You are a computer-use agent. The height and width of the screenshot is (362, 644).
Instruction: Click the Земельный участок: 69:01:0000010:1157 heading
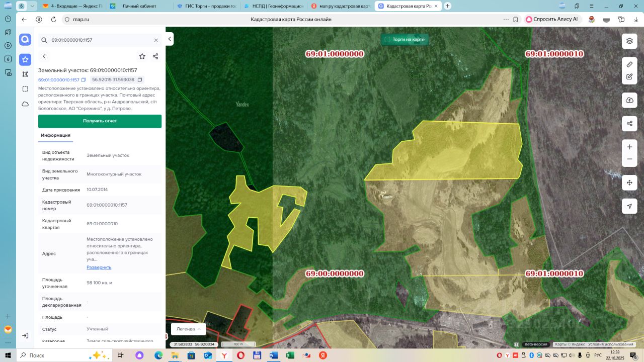pos(88,70)
